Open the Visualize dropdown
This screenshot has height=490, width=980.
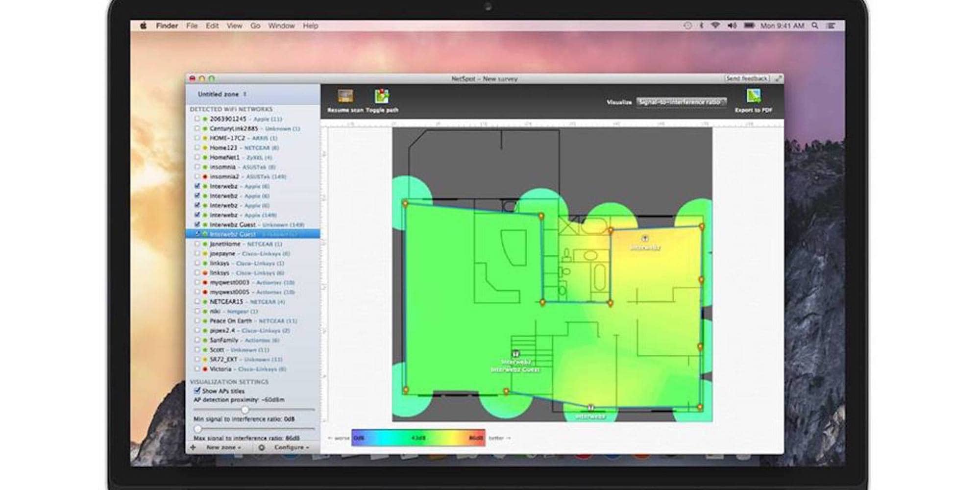coord(681,102)
